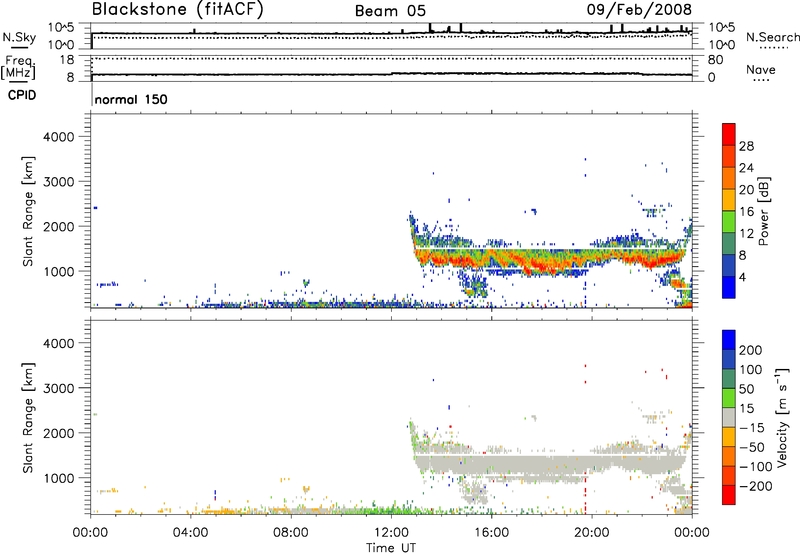800x554 pixels.
Task: Click the 'Beam 05' label
Action: pyautogui.click(x=390, y=11)
